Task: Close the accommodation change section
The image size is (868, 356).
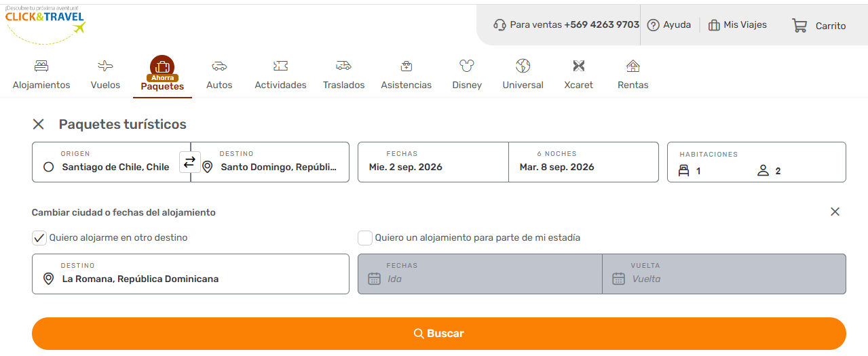Action: coord(835,212)
